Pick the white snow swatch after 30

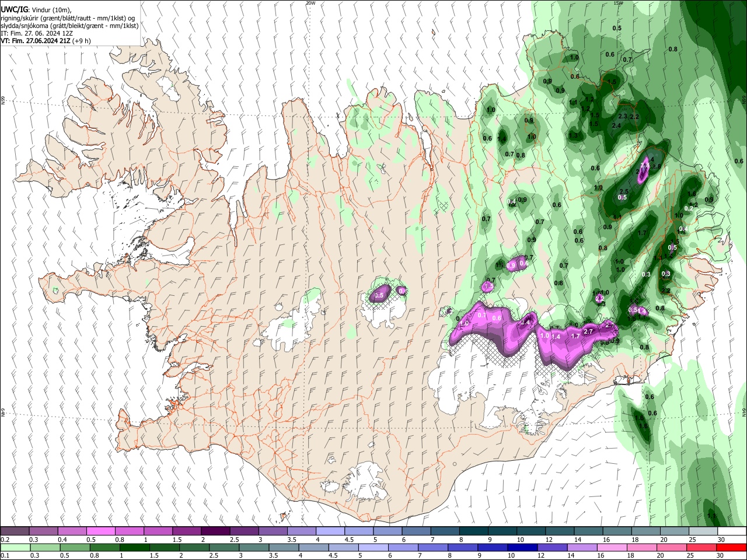(732, 531)
